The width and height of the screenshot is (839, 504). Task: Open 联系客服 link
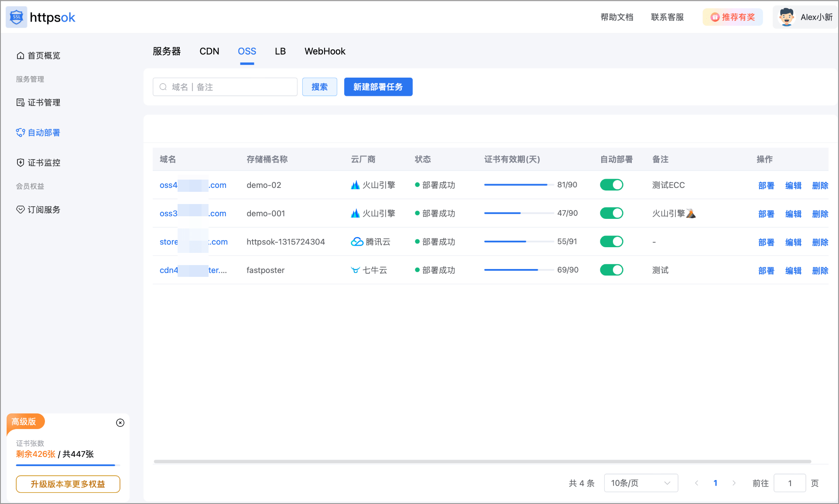[x=668, y=17]
